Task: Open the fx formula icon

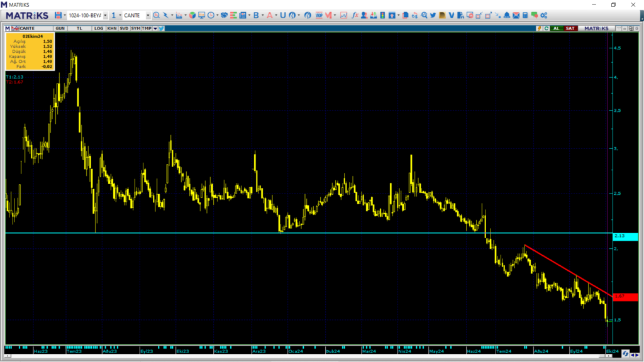Action: pyautogui.click(x=355, y=15)
